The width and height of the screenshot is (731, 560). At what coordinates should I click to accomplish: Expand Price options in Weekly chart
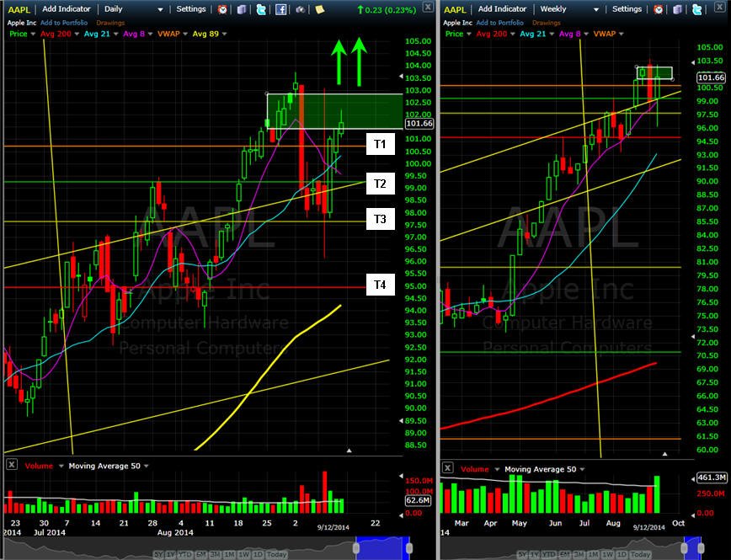pos(469,34)
